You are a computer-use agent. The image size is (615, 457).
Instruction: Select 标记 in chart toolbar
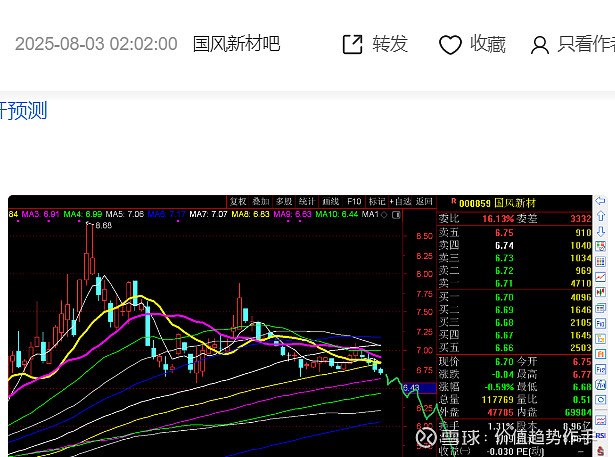click(377, 202)
